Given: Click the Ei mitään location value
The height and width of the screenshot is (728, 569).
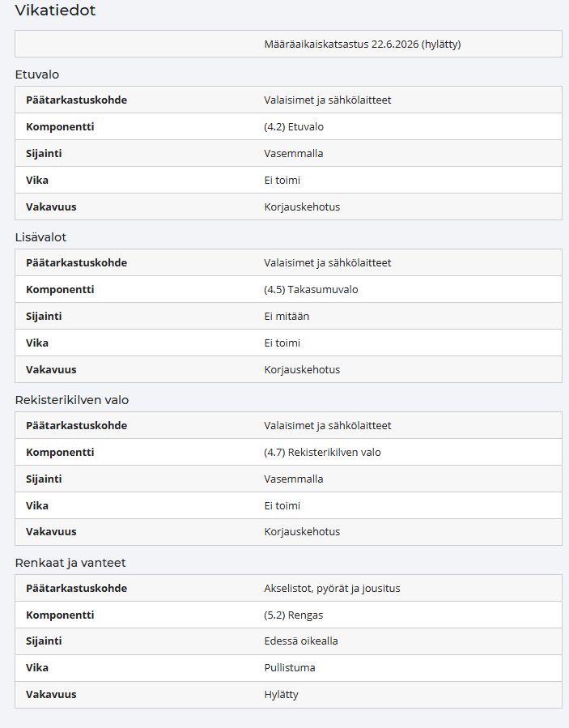Looking at the screenshot, I should [287, 316].
